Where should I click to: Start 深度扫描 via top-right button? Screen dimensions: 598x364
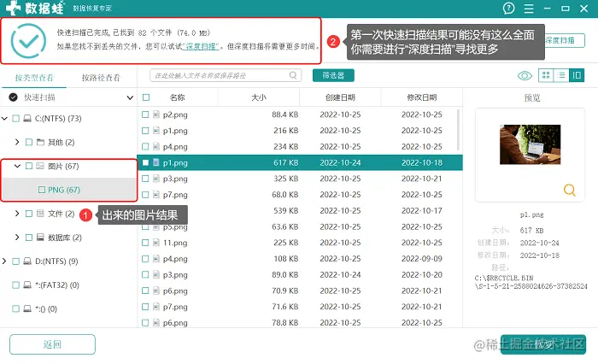[565, 40]
